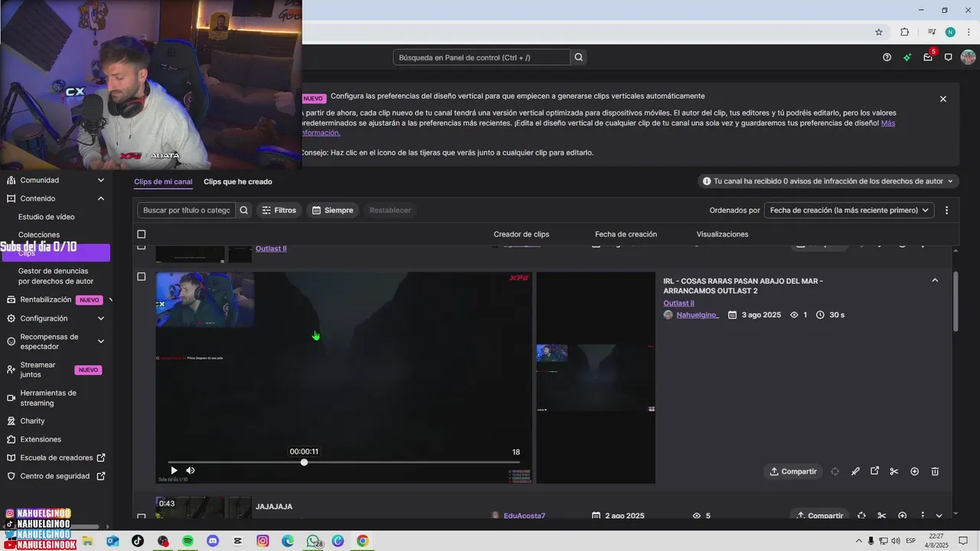Open Instagram from the taskbar
The width and height of the screenshot is (980, 551).
click(x=263, y=541)
